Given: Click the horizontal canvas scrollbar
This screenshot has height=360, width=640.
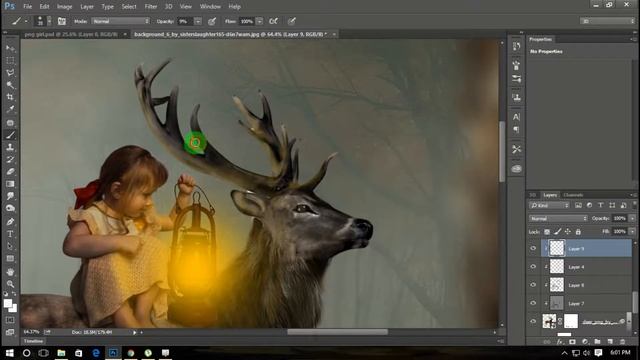Looking at the screenshot, I should coord(337,332).
